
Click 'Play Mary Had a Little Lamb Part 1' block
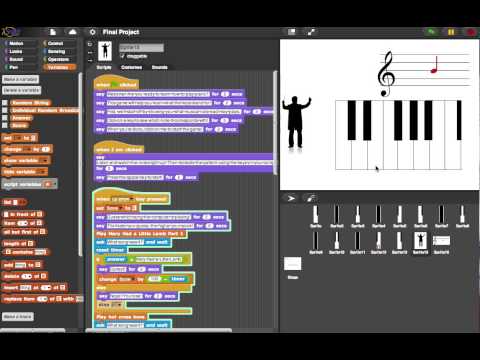click(140, 234)
